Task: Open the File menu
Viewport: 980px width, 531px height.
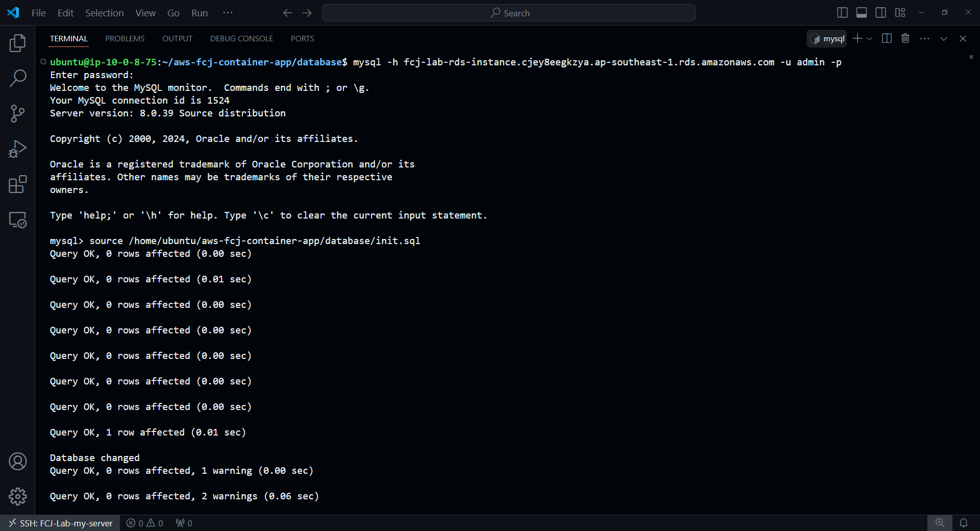Action: tap(39, 13)
